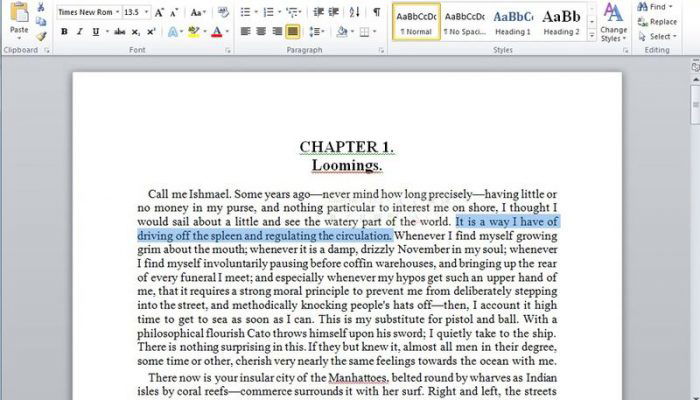Apply the Heading 2 style

561,21
